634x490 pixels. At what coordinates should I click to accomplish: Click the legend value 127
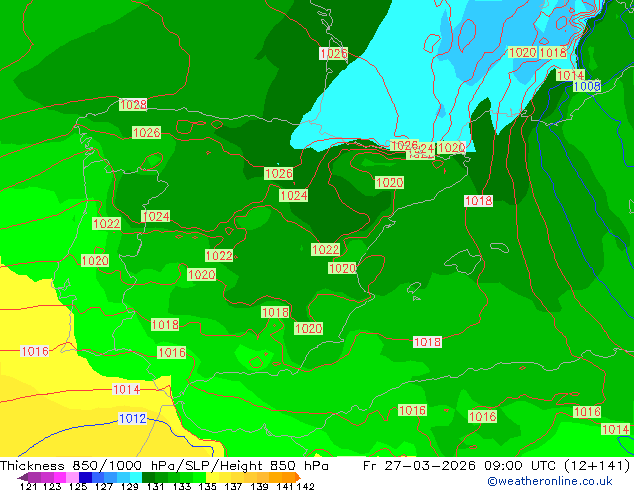point(104,486)
